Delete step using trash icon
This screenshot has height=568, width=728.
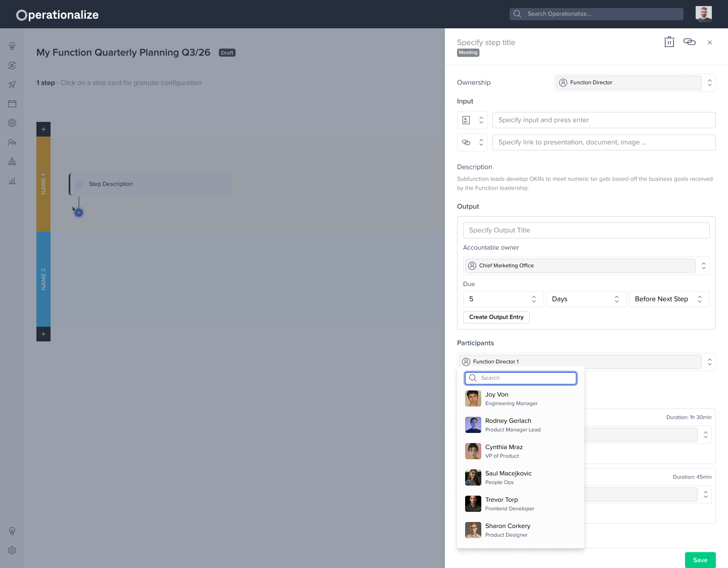pyautogui.click(x=669, y=42)
